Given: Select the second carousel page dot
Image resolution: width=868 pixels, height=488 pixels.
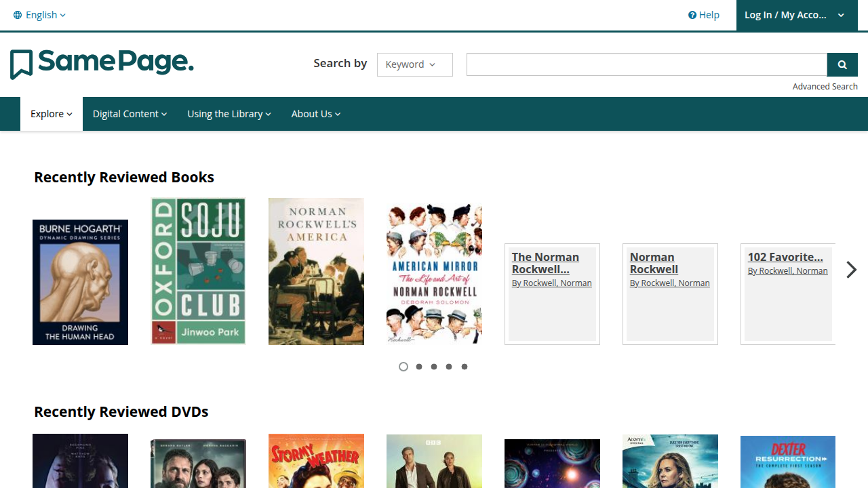Looking at the screenshot, I should tap(419, 367).
